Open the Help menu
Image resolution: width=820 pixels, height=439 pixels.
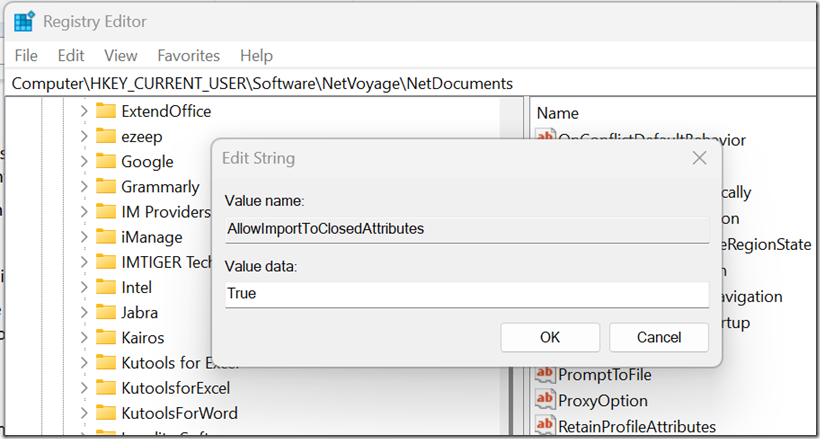pos(256,55)
